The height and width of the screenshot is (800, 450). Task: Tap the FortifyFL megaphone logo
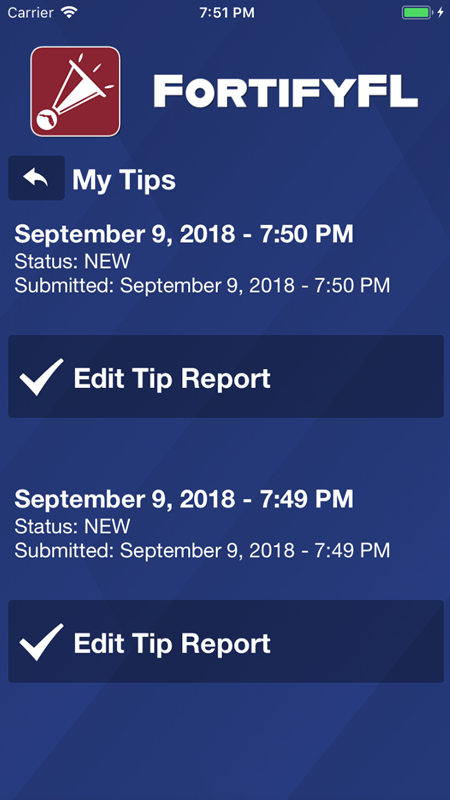tap(76, 92)
